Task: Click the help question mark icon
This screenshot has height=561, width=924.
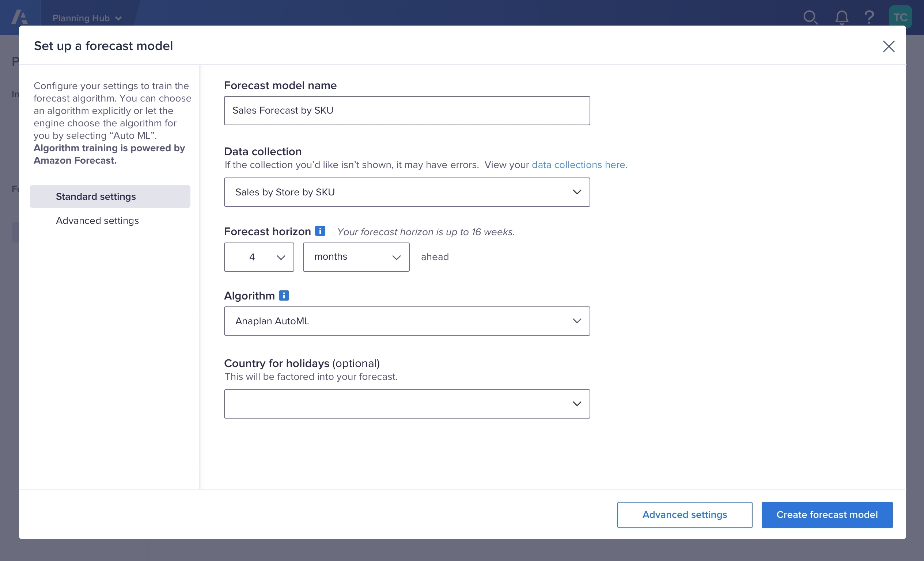Action: 870,17
